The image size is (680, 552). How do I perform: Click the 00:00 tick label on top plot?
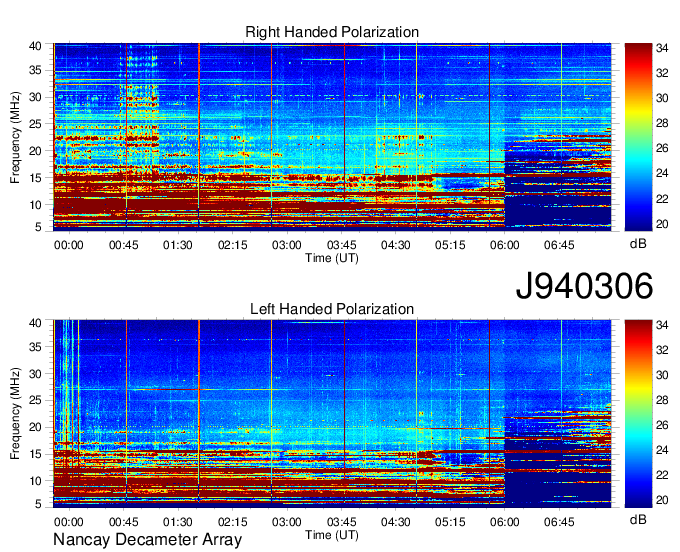tap(69, 245)
